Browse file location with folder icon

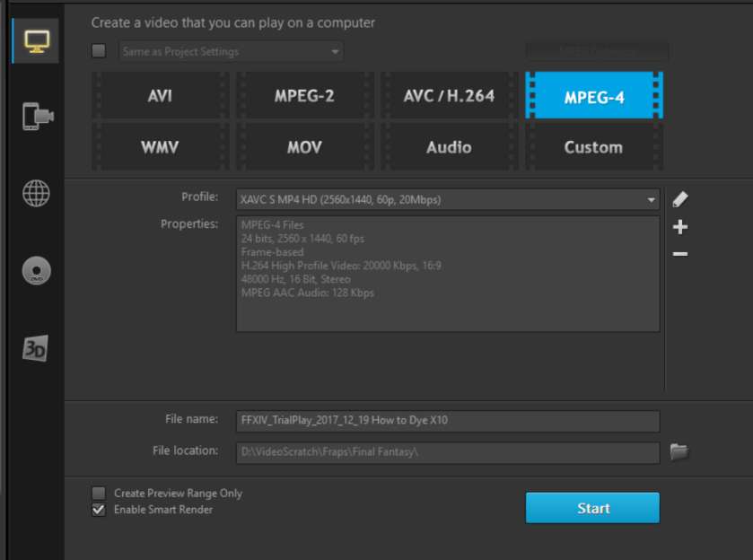coord(679,452)
